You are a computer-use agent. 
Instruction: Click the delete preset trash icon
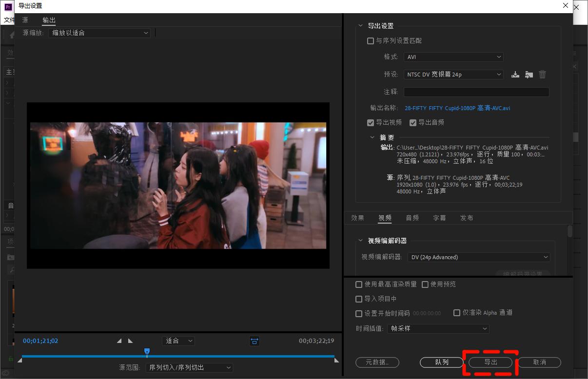pyautogui.click(x=543, y=75)
